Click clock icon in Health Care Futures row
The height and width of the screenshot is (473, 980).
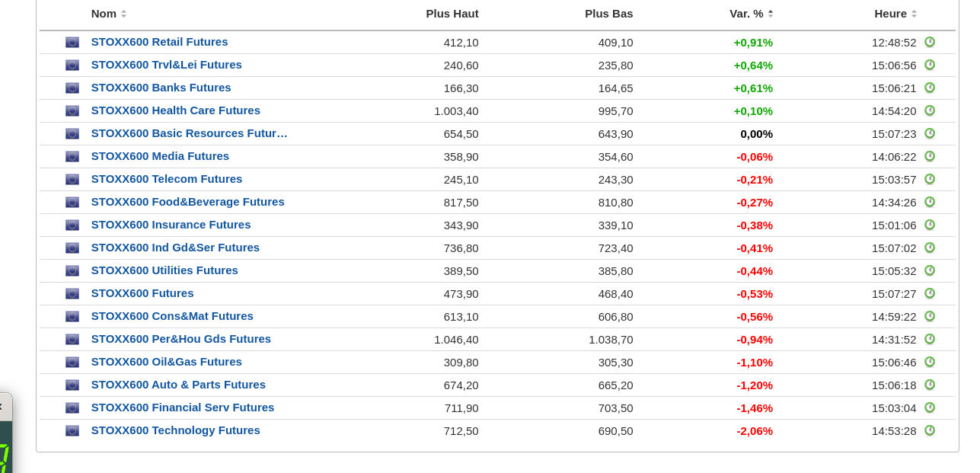coord(930,110)
